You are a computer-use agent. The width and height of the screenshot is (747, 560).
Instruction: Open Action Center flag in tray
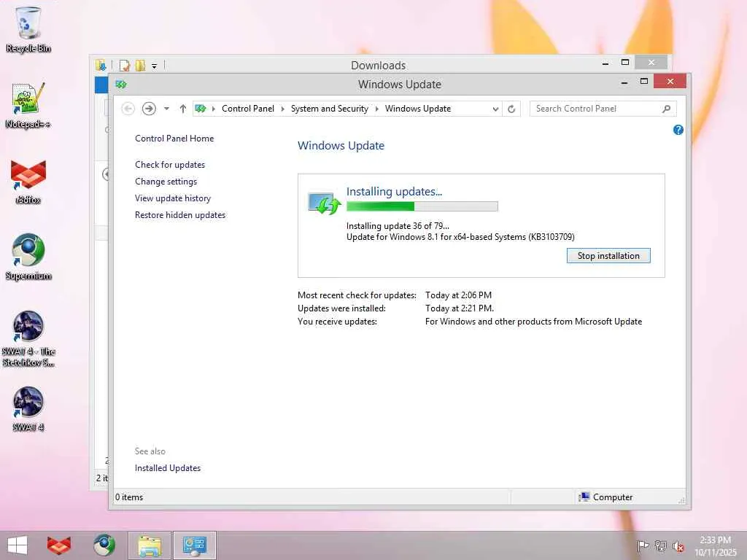643,545
